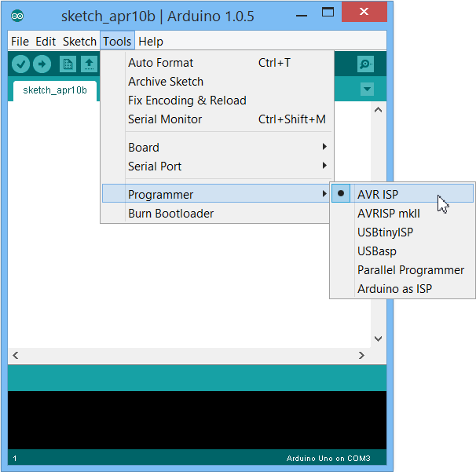476x472 pixels.
Task: Choose Archive Sketch menu item
Action: (x=217, y=82)
